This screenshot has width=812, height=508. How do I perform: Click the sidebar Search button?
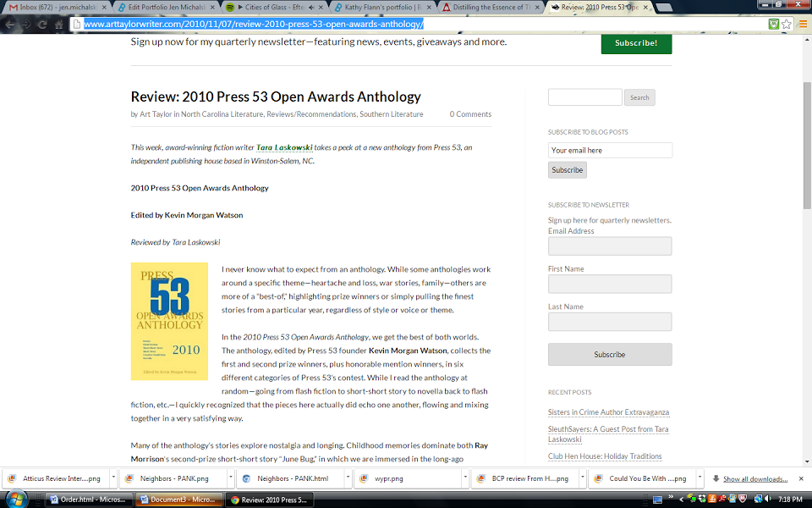pyautogui.click(x=639, y=97)
